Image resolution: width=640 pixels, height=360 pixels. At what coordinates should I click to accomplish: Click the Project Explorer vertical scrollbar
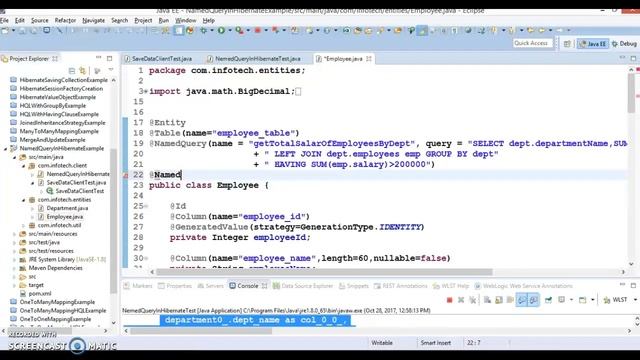tap(113, 220)
